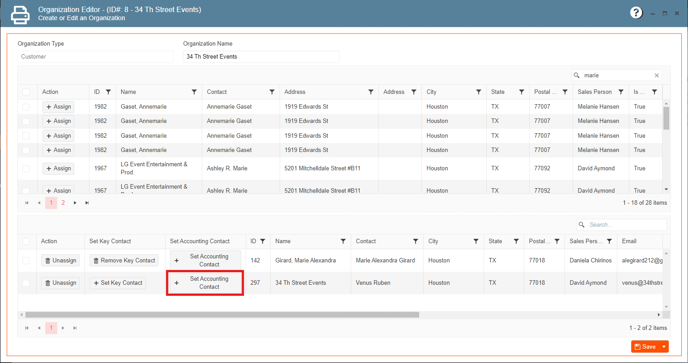Open the Postal column filter in the lower grid
The image size is (688, 363).
pyautogui.click(x=557, y=241)
